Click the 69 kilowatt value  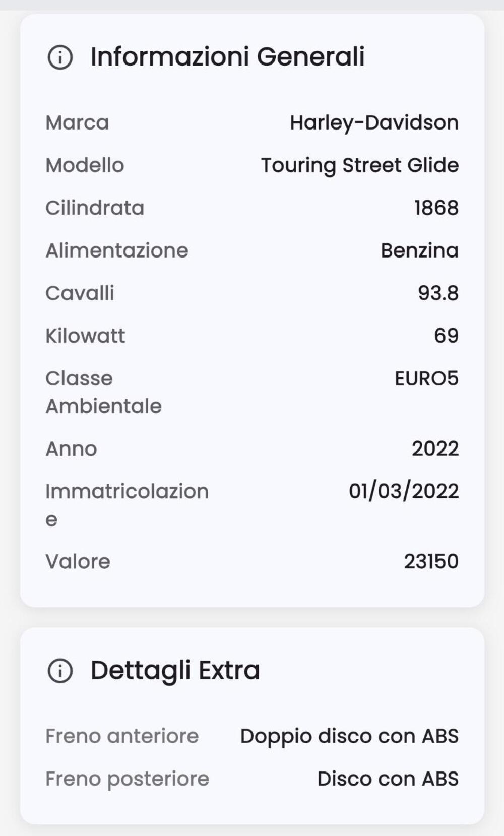(446, 336)
